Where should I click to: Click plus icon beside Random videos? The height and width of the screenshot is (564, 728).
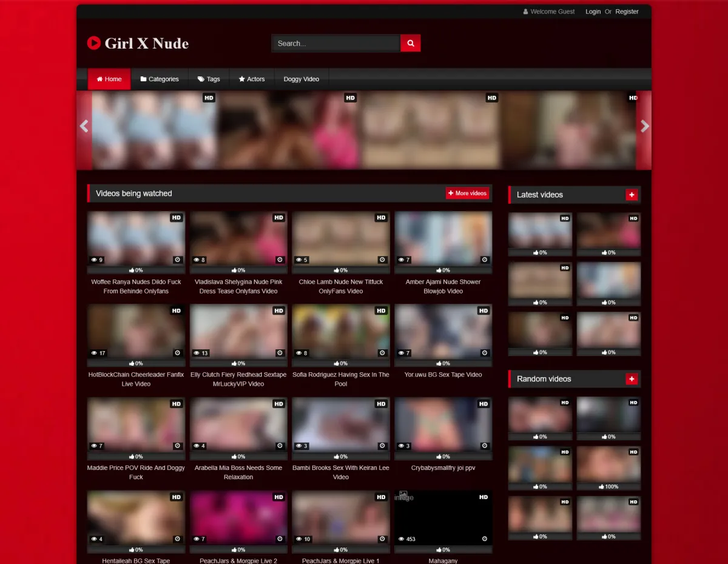click(x=632, y=379)
